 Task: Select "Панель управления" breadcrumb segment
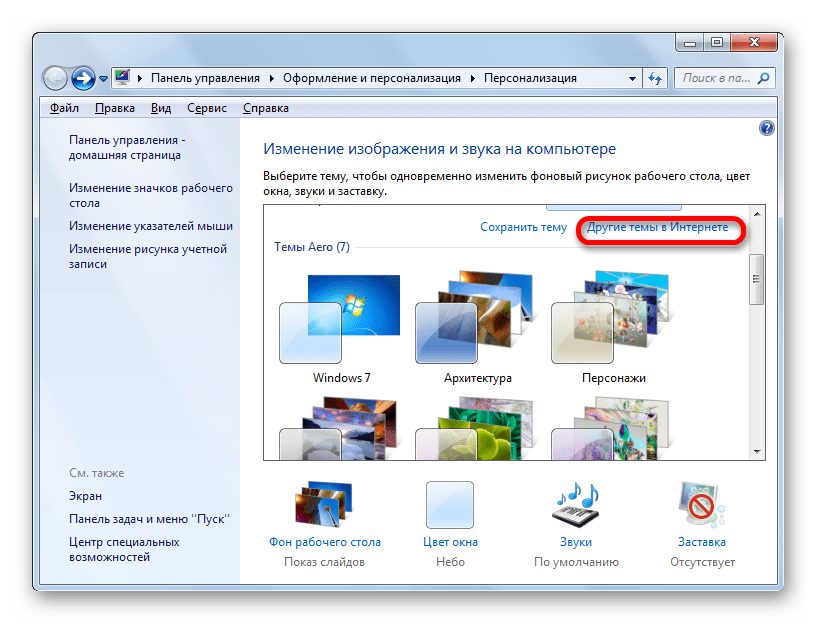pyautogui.click(x=205, y=78)
